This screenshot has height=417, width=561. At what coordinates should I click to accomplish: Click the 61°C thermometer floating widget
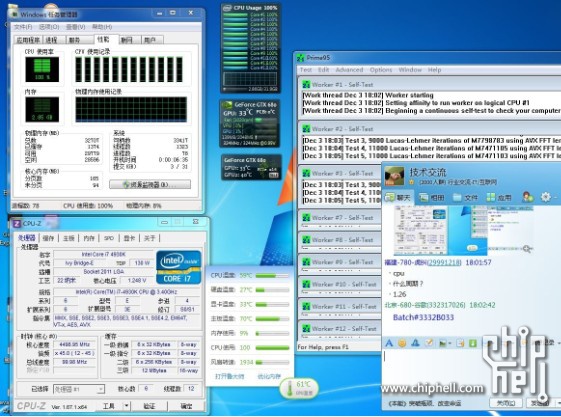tap(299, 388)
